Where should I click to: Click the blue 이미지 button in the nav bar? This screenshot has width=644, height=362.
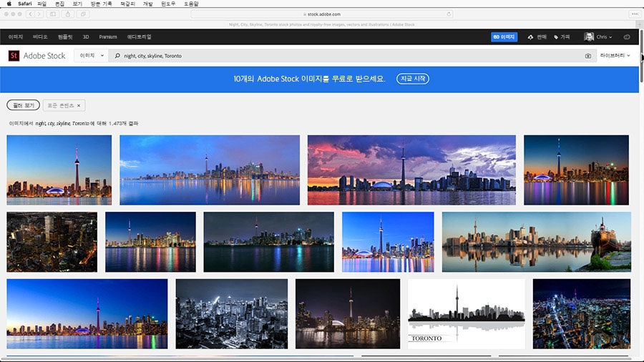click(504, 37)
